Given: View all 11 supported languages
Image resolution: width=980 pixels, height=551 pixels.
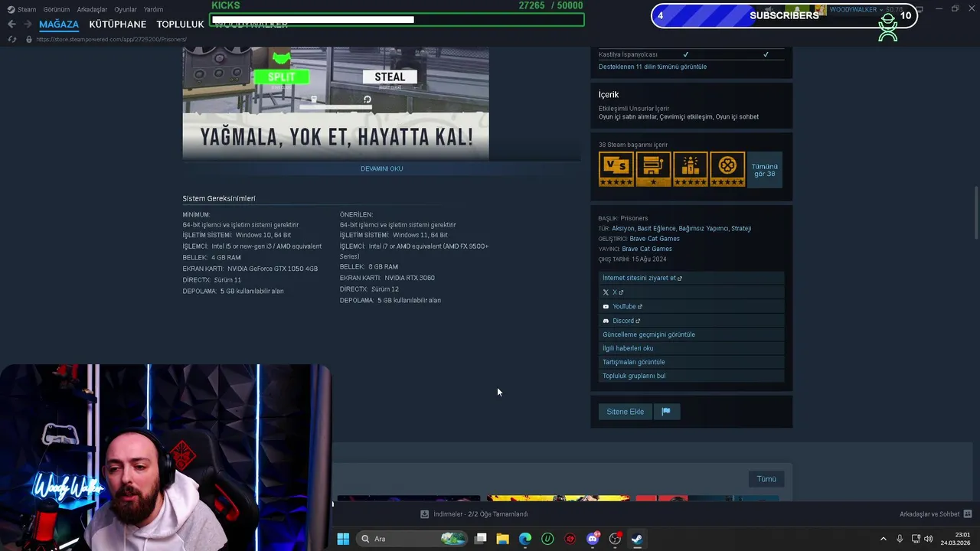Looking at the screenshot, I should point(652,67).
